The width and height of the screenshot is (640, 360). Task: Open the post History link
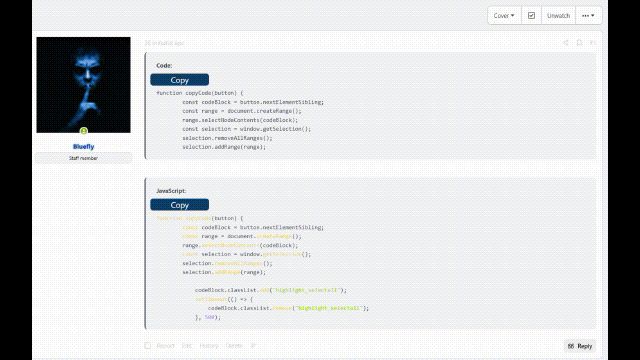[x=209, y=346]
